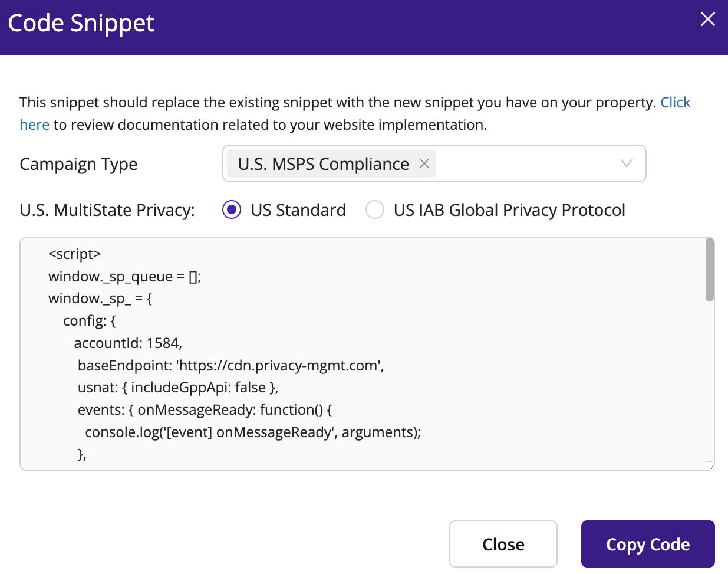Screen dimensions: 728x574
Task: Place cursor on the accountId: 1584 line
Action: (128, 343)
